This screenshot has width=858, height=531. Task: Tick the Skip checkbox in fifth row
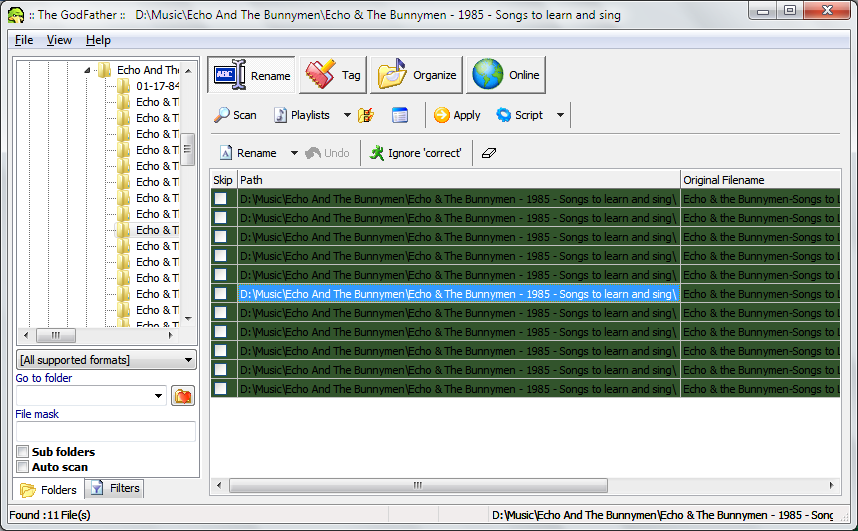point(221,275)
